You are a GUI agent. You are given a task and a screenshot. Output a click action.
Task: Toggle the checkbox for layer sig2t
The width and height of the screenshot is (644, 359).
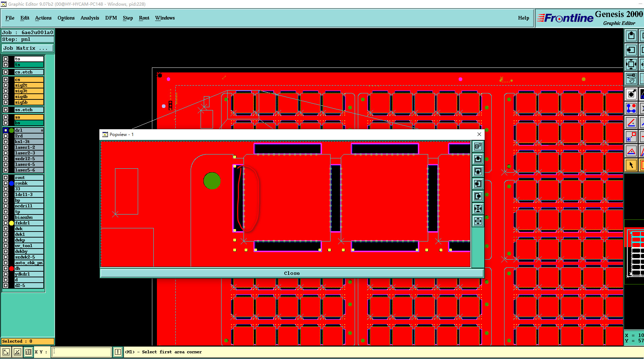pyautogui.click(x=6, y=85)
